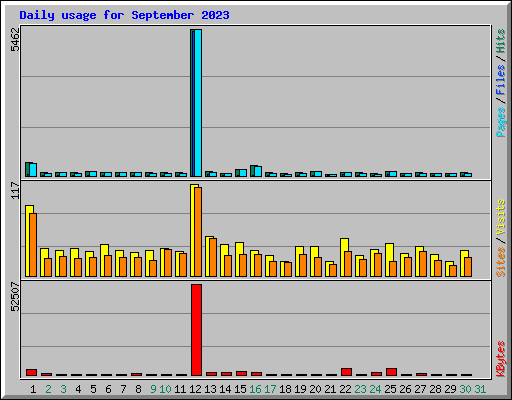This screenshot has height=400, width=512.
Task: Select day 16 on the x-axis
Action: click(255, 389)
